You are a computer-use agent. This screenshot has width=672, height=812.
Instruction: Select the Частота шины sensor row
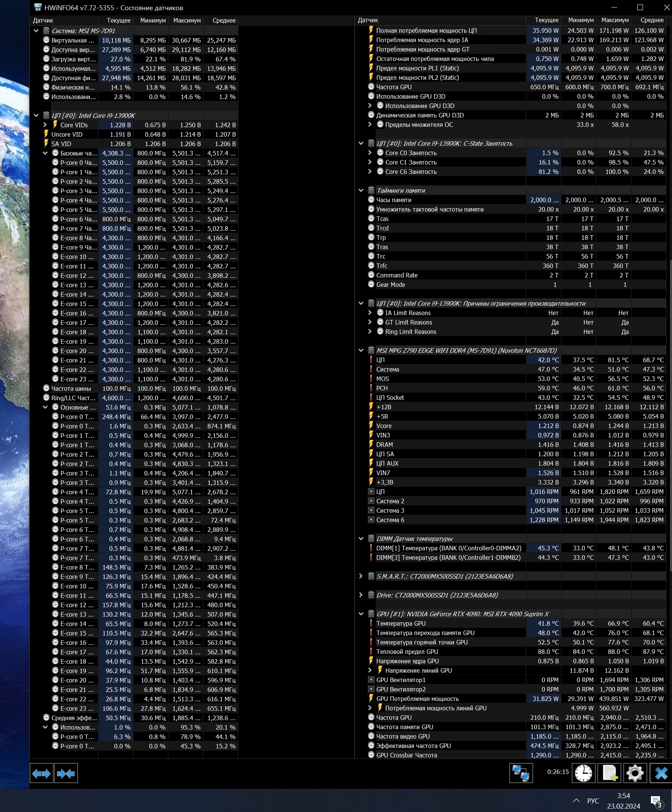(134, 388)
